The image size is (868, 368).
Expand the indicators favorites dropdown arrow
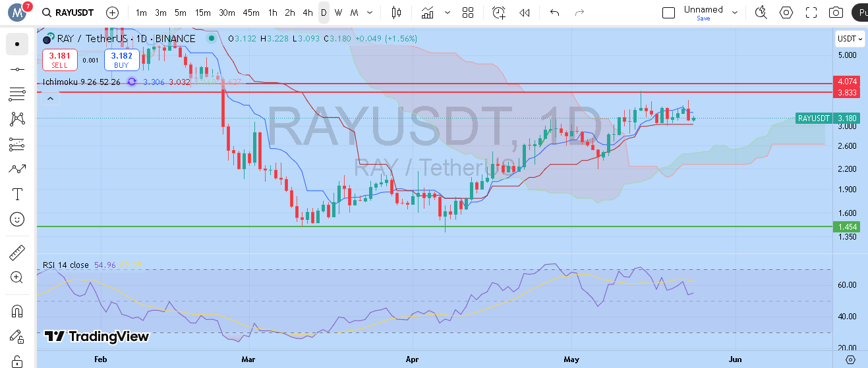448,13
